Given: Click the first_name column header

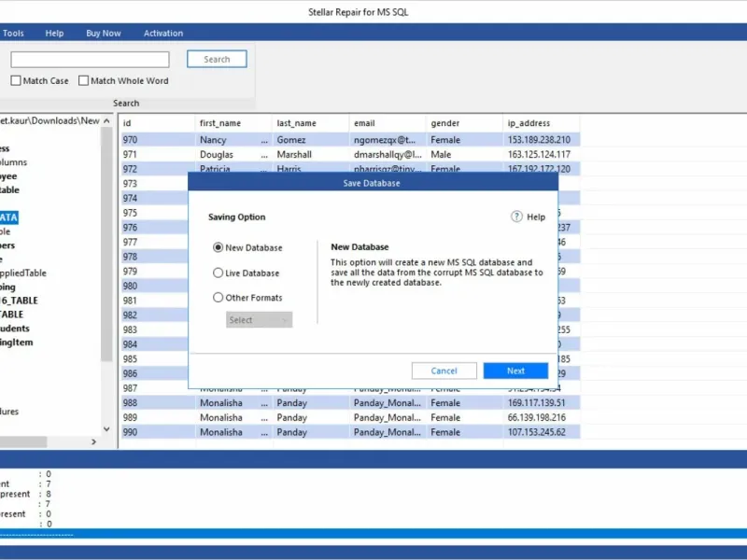Looking at the screenshot, I should [x=233, y=123].
